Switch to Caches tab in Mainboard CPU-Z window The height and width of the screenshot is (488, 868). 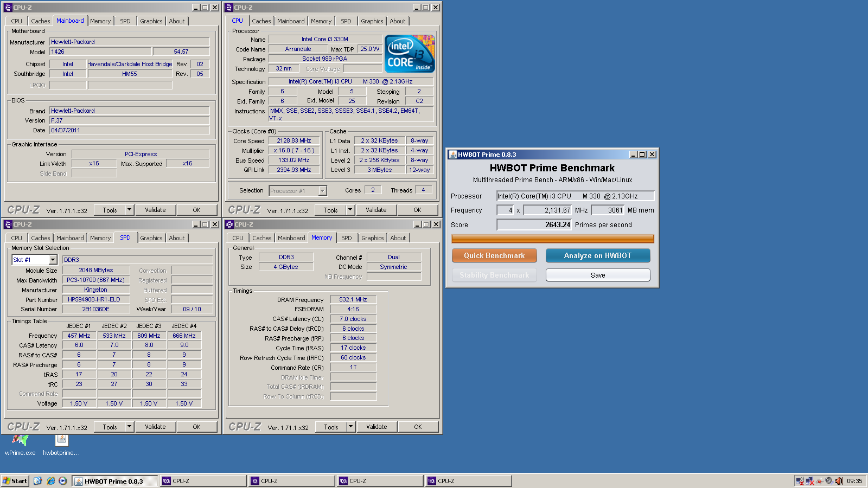coord(40,21)
